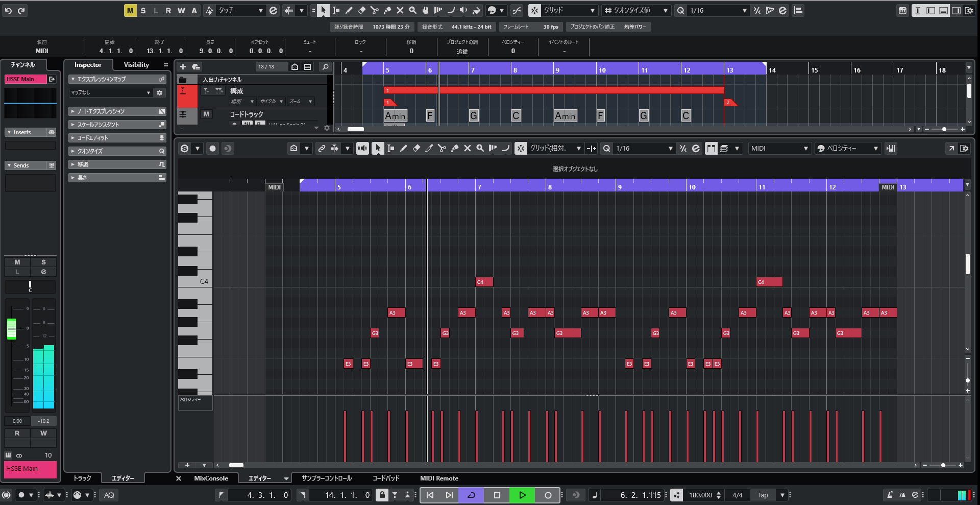Image resolution: width=980 pixels, height=505 pixels.
Task: Click the C4 note at bar 7
Action: (484, 282)
